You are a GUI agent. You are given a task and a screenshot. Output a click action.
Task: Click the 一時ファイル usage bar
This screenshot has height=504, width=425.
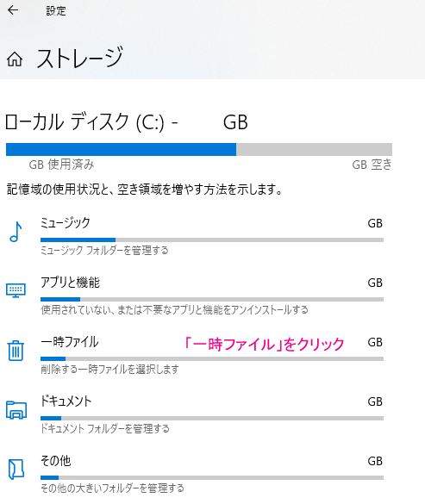pos(212,358)
